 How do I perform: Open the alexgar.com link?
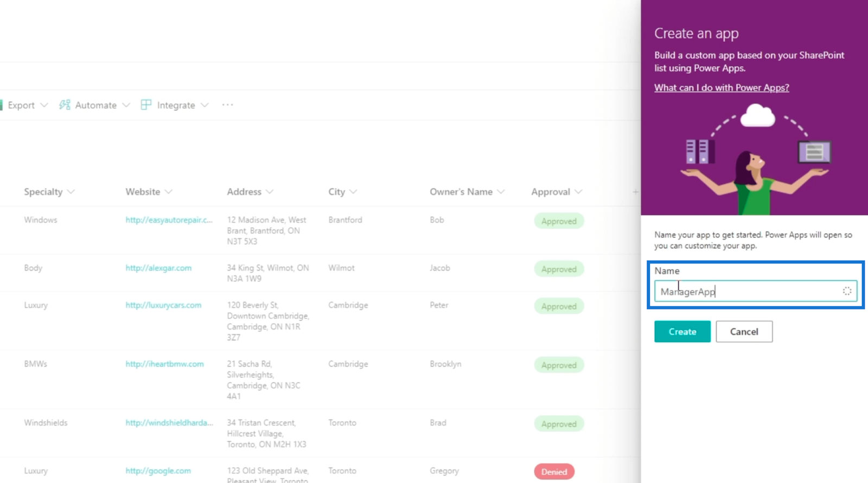pos(158,268)
